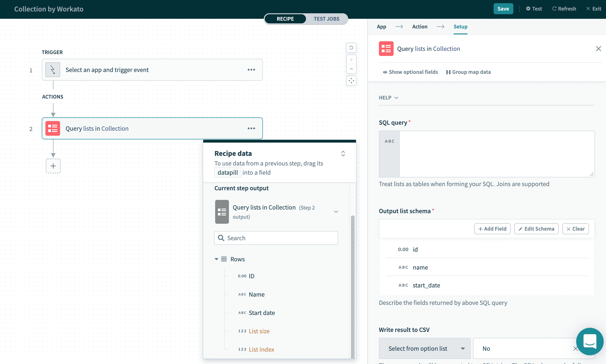Zoom out of the recipe canvas
Viewport: 606px width, 364px height.
(351, 69)
